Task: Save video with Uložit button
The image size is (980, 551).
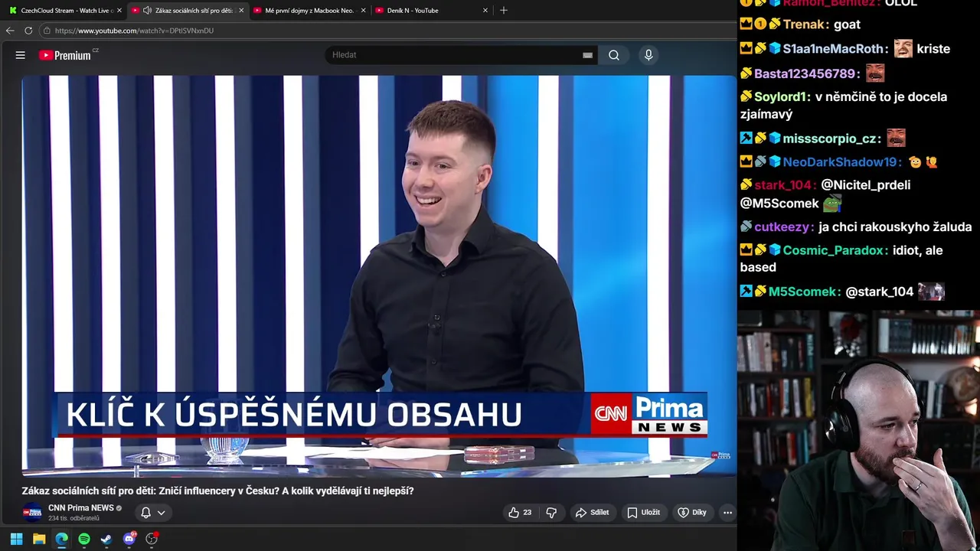Action: [x=643, y=513]
